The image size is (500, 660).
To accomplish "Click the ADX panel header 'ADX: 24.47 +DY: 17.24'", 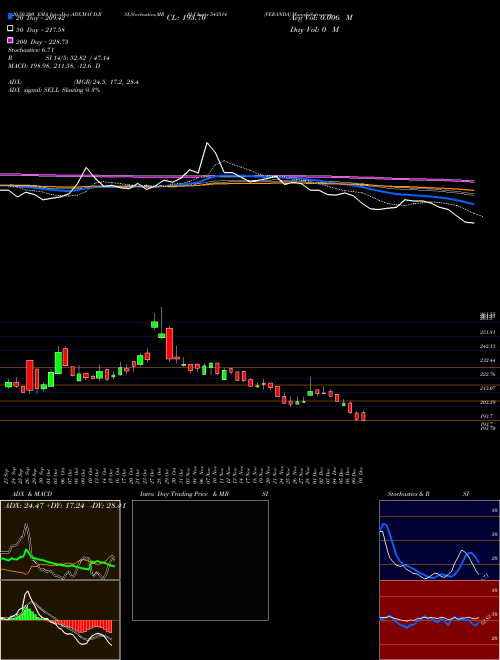I will coord(46,506).
